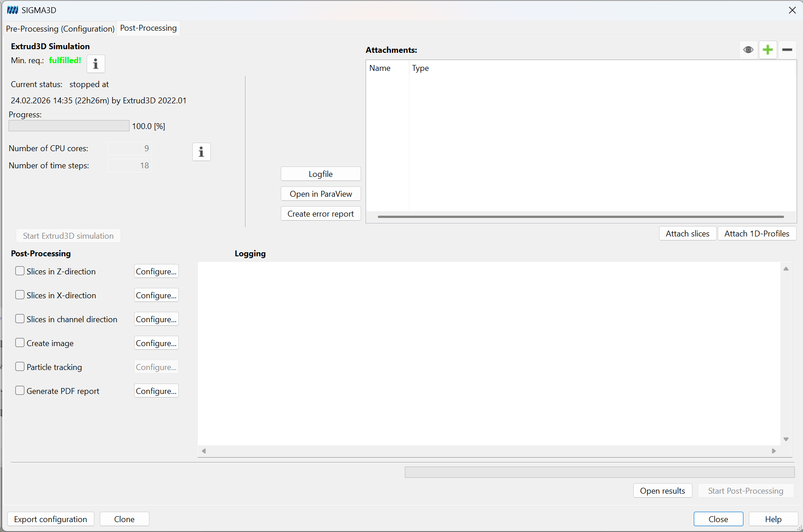Click the post-processing progress bar
Screen dimensions: 803x532
pos(599,472)
